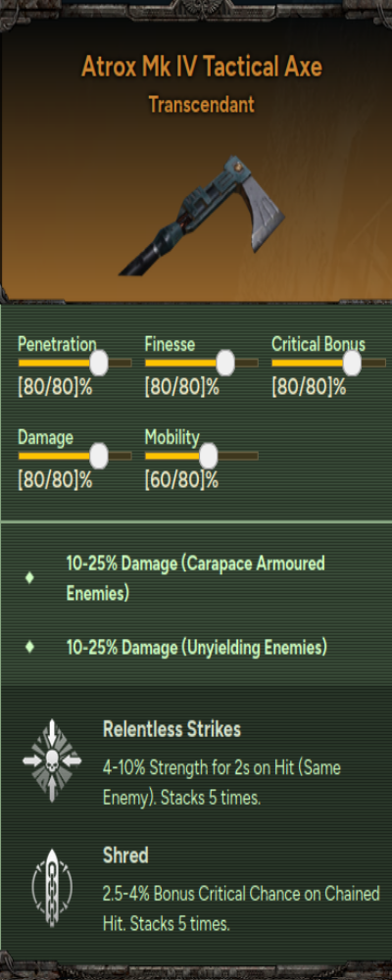Click the Damage slider handle
The height and width of the screenshot is (980, 392).
click(x=99, y=457)
